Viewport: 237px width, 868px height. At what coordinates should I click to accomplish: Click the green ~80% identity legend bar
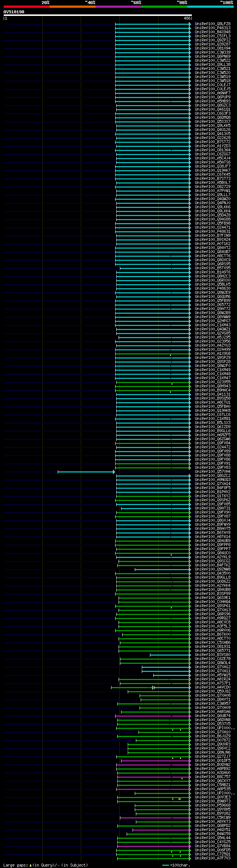[164, 7]
